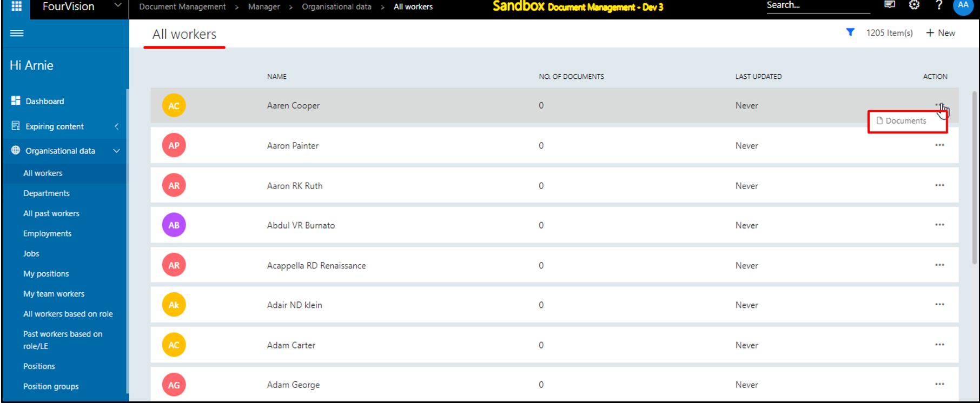980x403 pixels.
Task: Click the LAST UPDATED column header
Action: click(x=758, y=76)
